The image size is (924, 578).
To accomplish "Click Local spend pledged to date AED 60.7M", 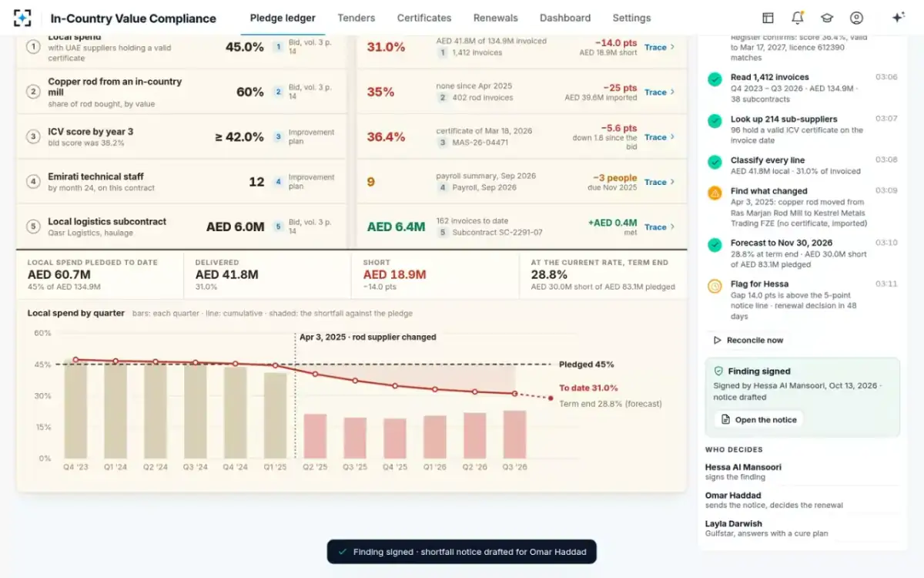I will point(99,275).
